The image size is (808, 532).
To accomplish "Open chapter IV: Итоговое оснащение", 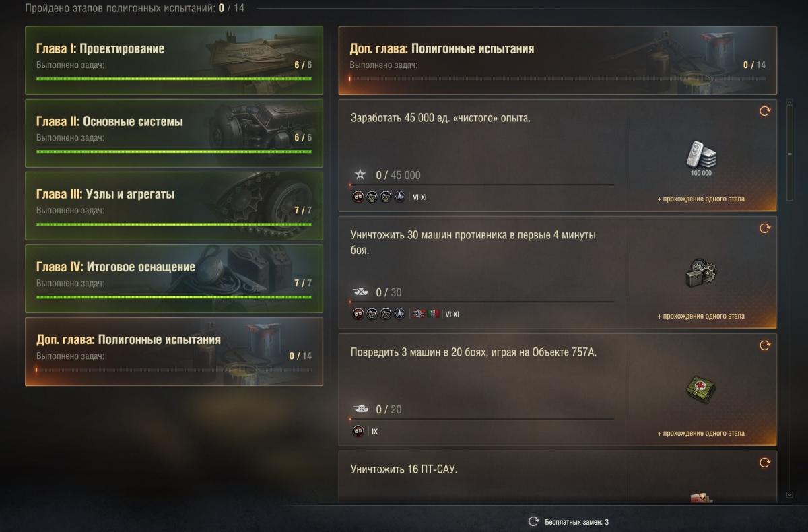I will tap(174, 278).
